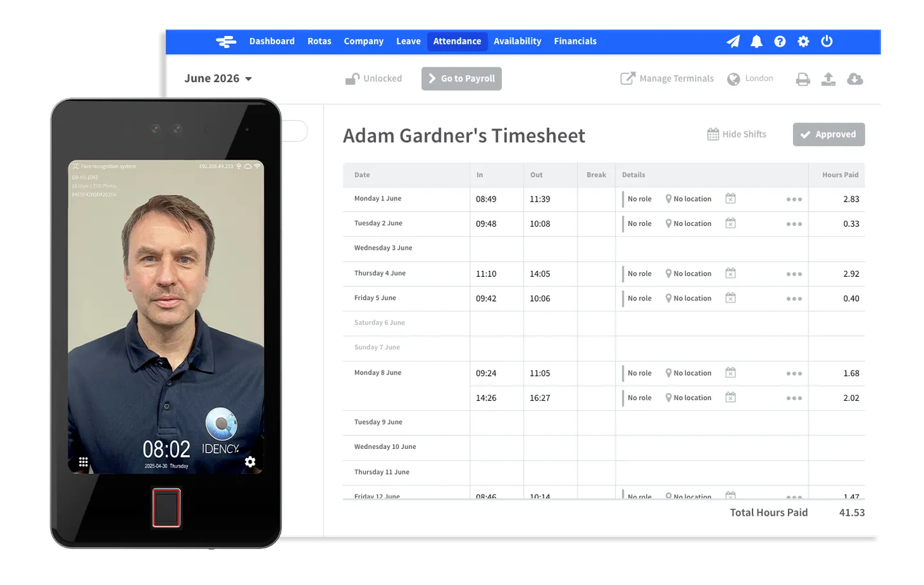
Task: Click No location for Thursday 4 June
Action: [692, 274]
